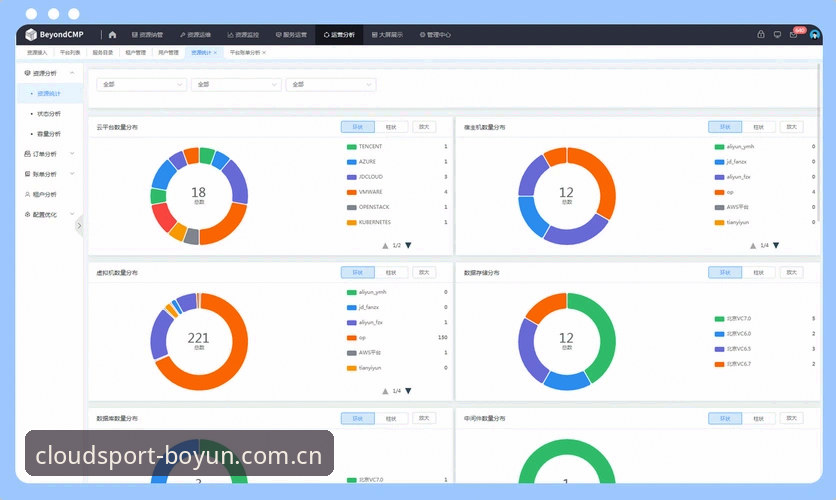This screenshot has width=836, height=500.
Task: Open the monitor display icon in header
Action: point(777,35)
